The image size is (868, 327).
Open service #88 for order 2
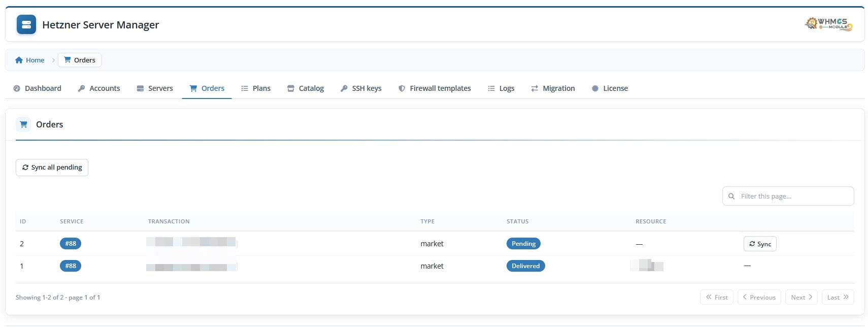[x=71, y=244]
